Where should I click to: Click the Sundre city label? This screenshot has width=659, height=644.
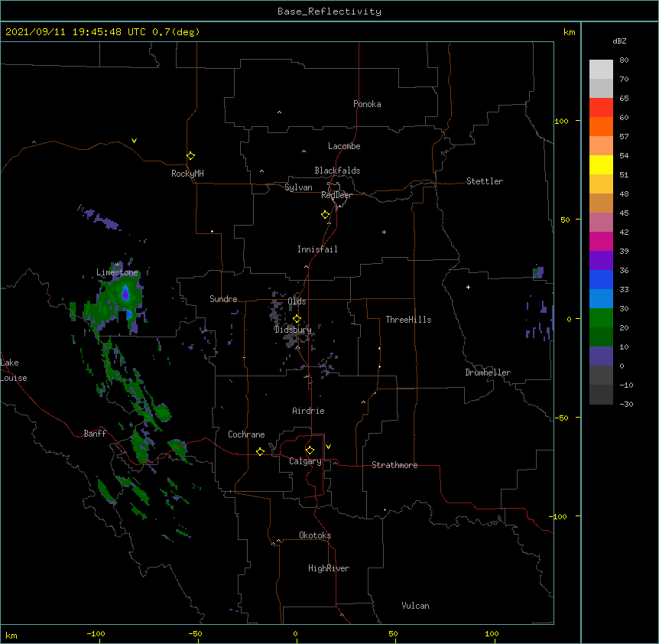[x=223, y=299]
